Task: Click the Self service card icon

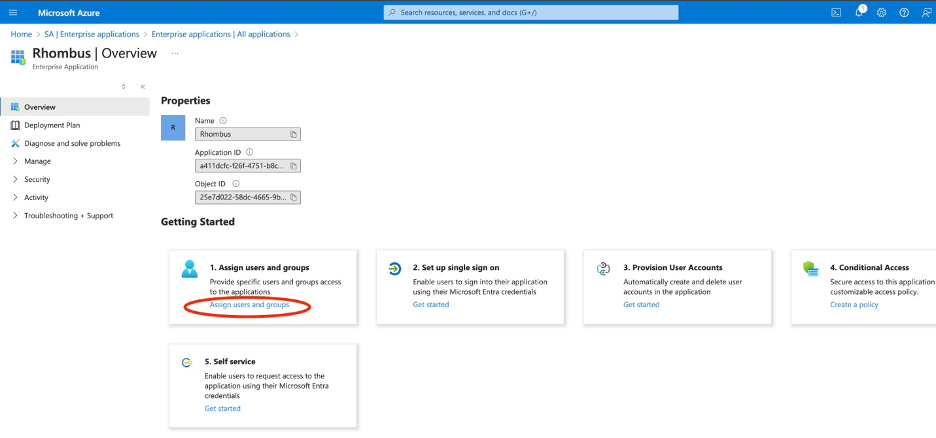Action: tap(187, 362)
